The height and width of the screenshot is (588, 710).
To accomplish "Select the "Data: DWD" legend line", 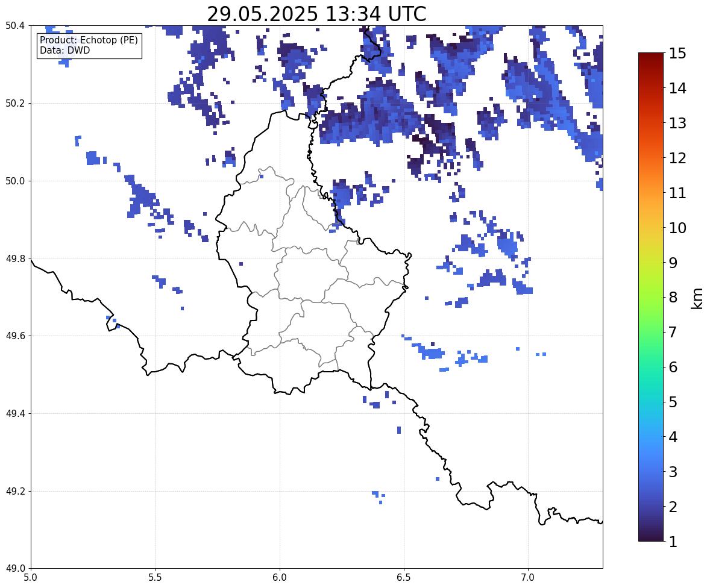I will [64, 50].
